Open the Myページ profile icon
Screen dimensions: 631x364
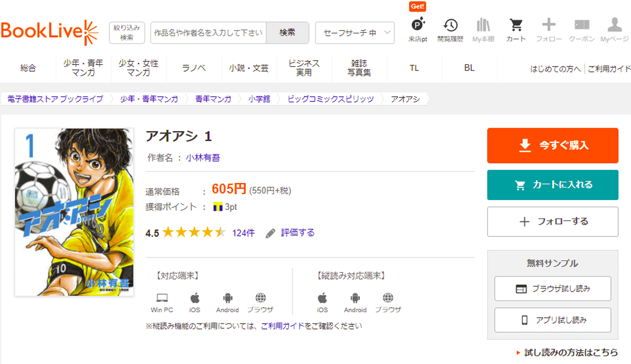pyautogui.click(x=614, y=30)
